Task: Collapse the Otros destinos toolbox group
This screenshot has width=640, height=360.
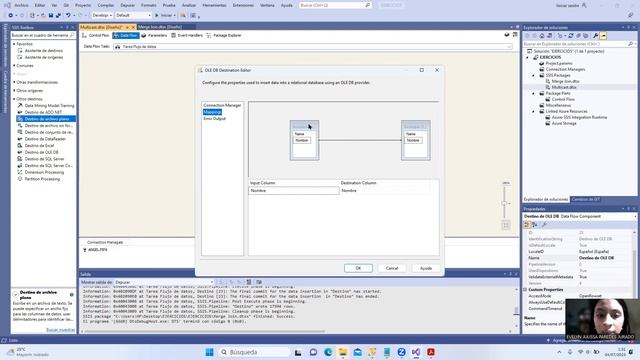Action: tap(14, 99)
